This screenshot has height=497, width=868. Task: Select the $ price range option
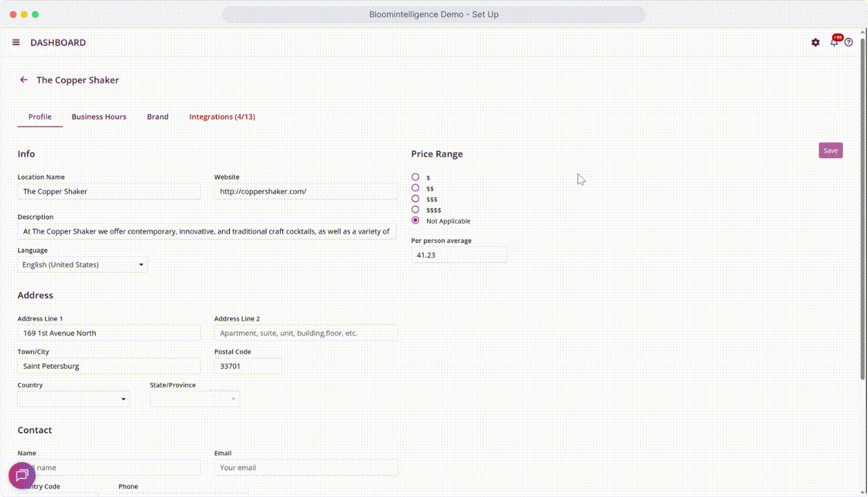point(415,177)
